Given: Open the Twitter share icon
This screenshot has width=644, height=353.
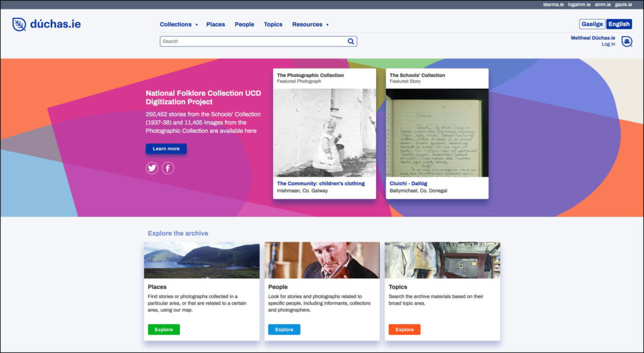Looking at the screenshot, I should click(152, 168).
